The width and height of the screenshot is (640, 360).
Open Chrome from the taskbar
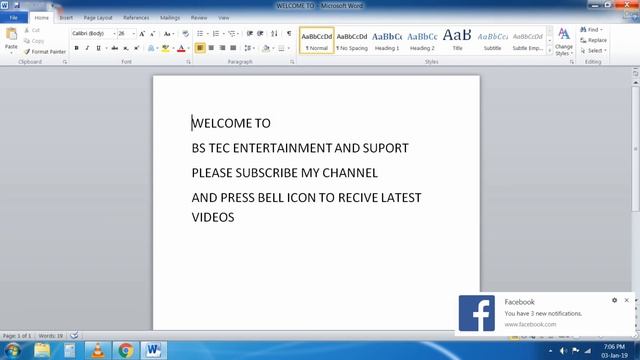click(125, 351)
